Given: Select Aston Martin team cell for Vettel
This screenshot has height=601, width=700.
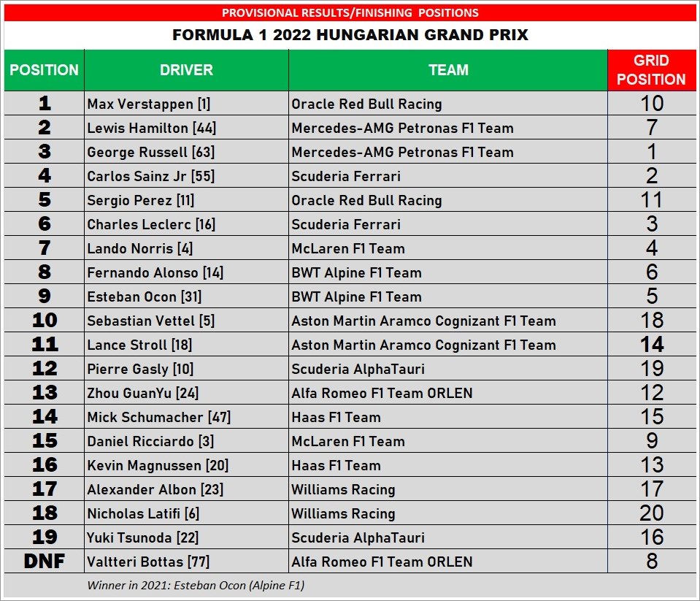Looking at the screenshot, I should pos(448,321).
